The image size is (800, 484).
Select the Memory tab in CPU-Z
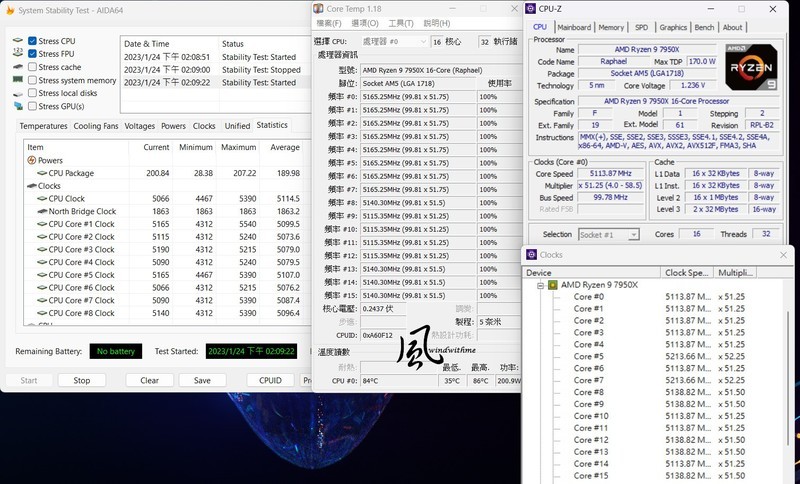pos(611,28)
